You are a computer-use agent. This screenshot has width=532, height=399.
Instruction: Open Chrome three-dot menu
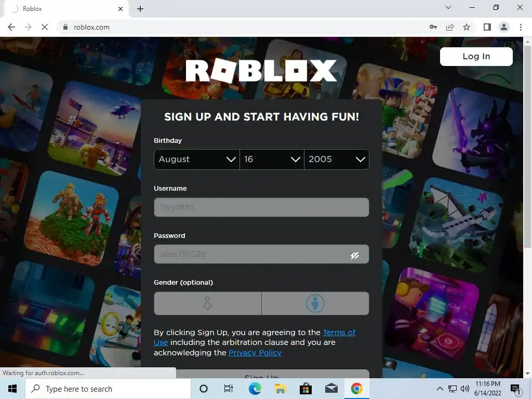pyautogui.click(x=521, y=27)
